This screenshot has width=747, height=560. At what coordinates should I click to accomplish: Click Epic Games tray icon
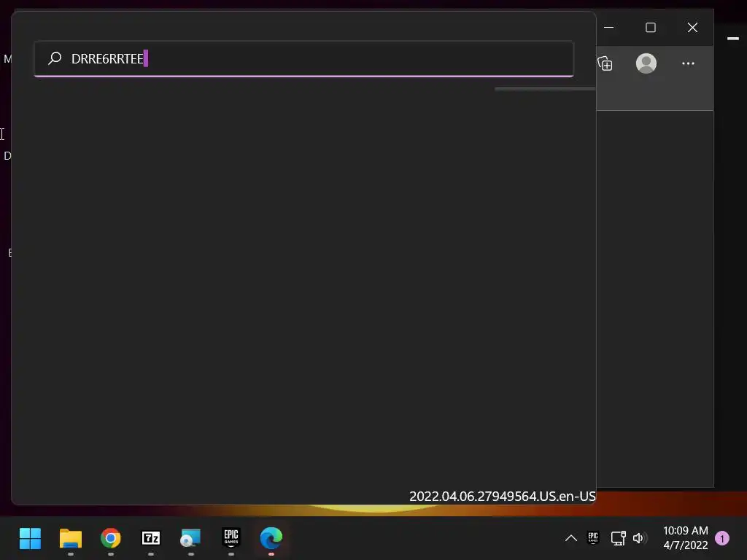pos(593,538)
